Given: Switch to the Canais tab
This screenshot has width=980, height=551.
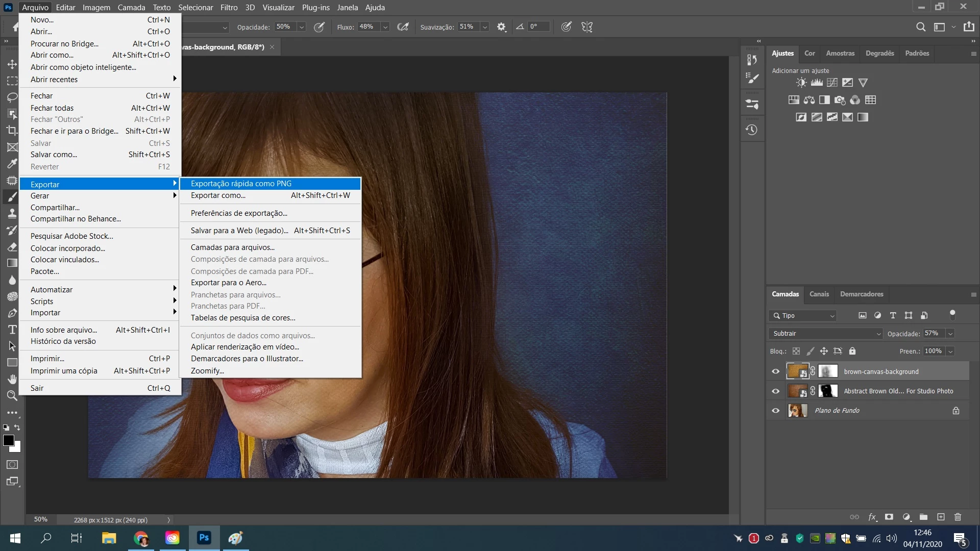Looking at the screenshot, I should click(x=819, y=294).
